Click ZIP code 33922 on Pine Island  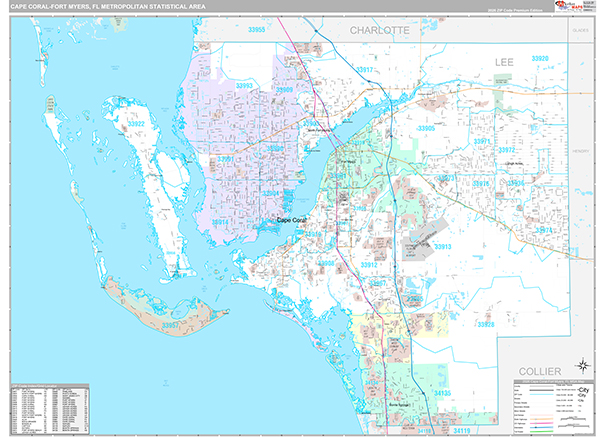pyautogui.click(x=136, y=123)
